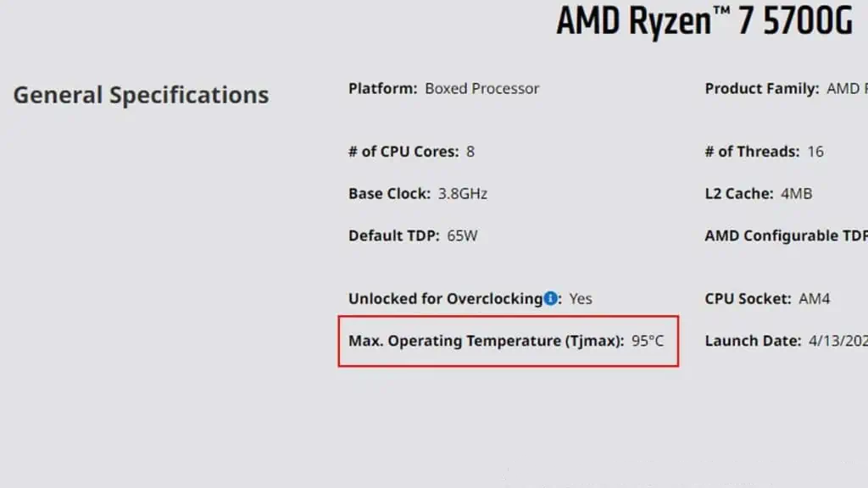Viewport: 868px width, 488px height.
Task: Click the CPU cores value 8
Action: tap(470, 152)
